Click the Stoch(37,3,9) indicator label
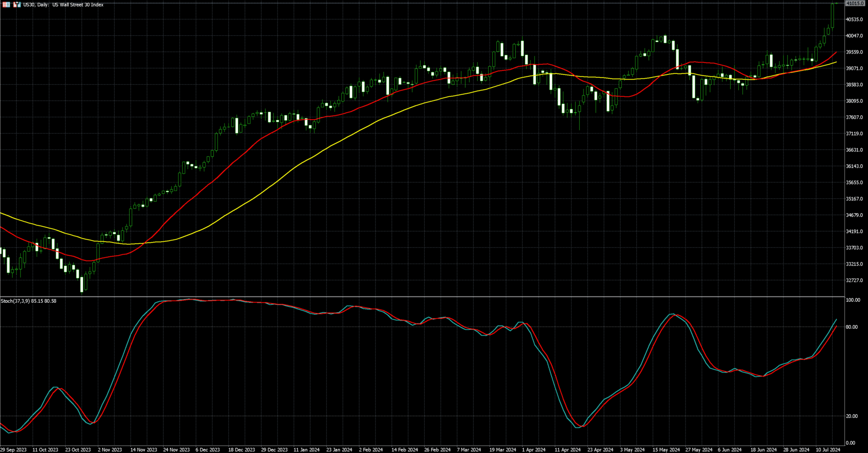The image size is (868, 453). pos(29,301)
